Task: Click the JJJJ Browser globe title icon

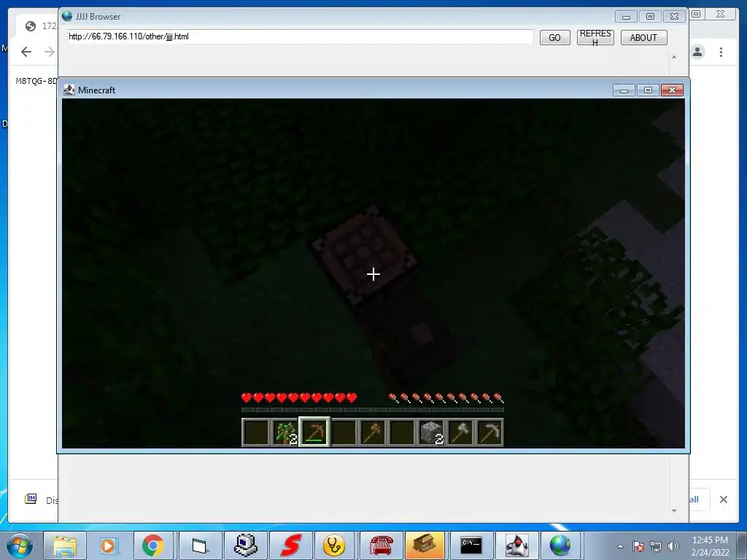Action: click(x=67, y=16)
